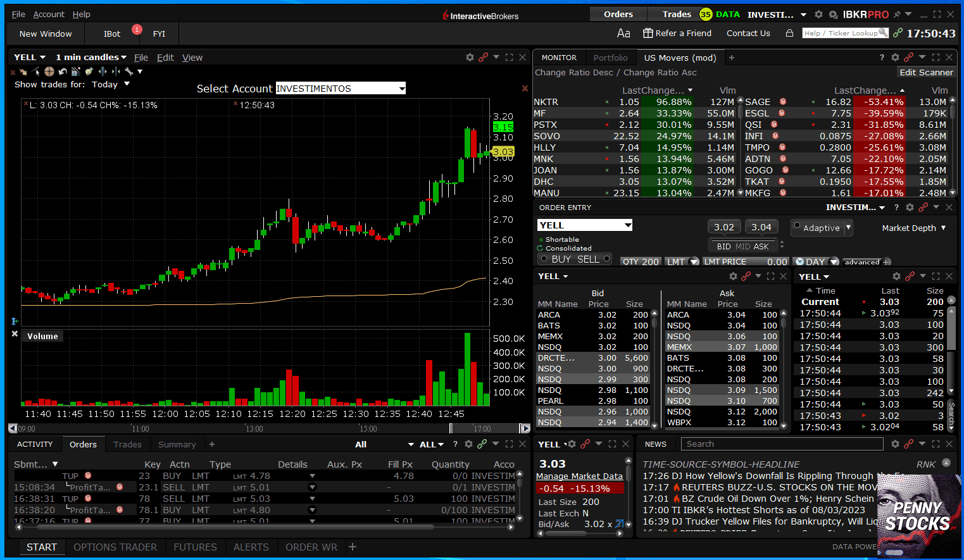Click the pin icon next to IBKRPRO
Viewport: 964px width, 560px height.
point(897,14)
